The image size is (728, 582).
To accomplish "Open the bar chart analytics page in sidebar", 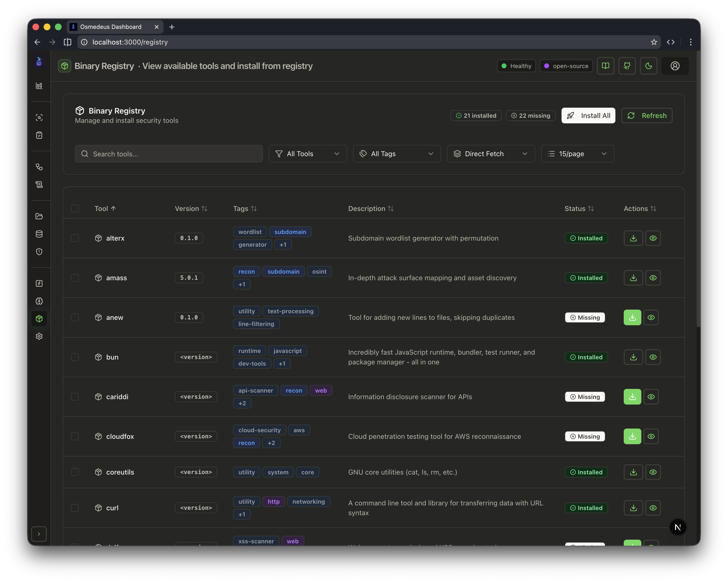I will click(39, 85).
